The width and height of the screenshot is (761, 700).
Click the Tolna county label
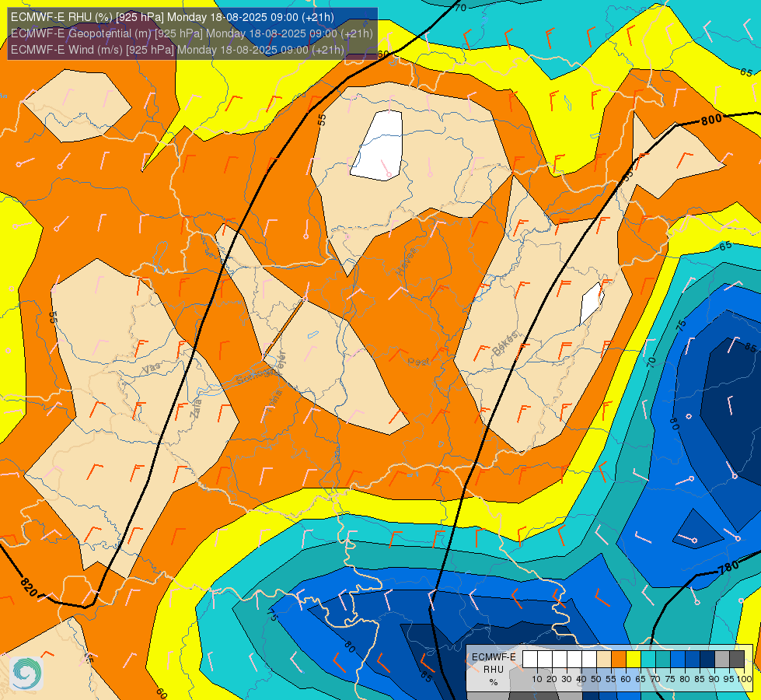pyautogui.click(x=274, y=401)
